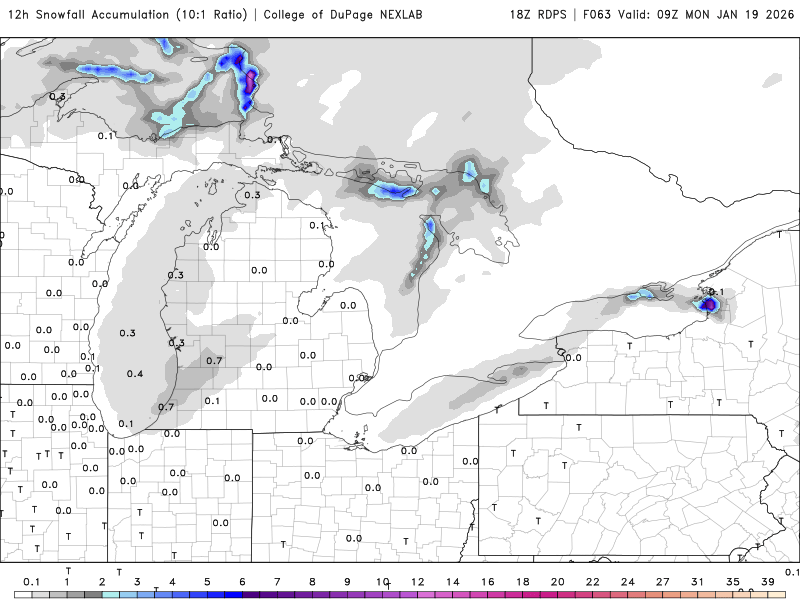This screenshot has height=600, width=800.
Task: Click the "18Z RDPS" model label
Action: [x=538, y=15]
